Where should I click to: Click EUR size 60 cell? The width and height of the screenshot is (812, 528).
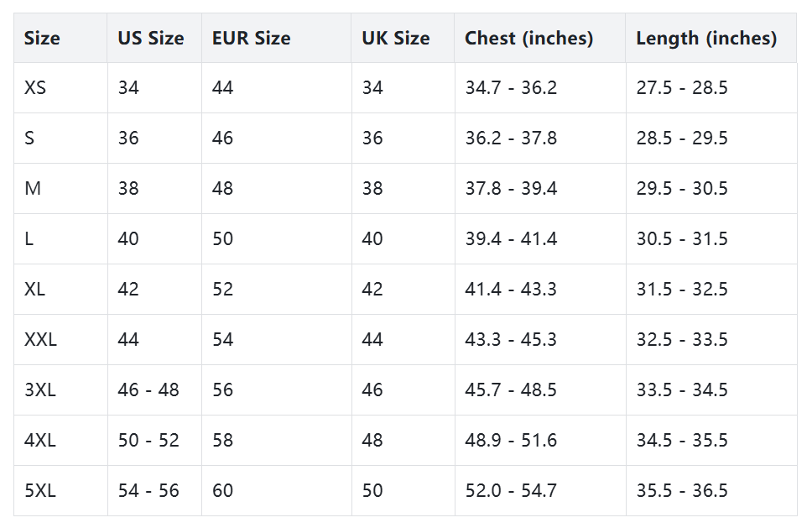point(222,491)
